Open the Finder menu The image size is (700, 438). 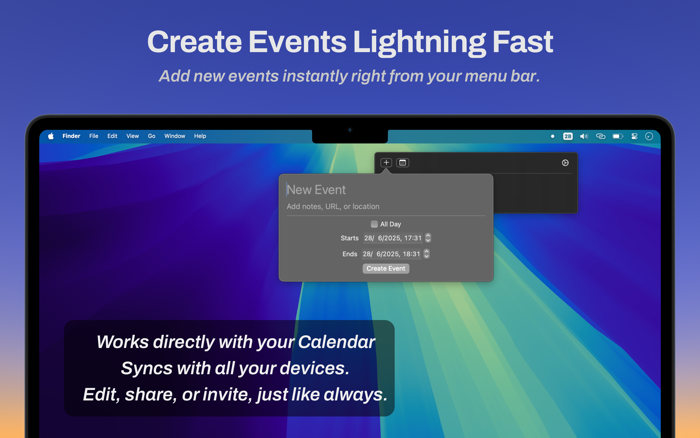[x=71, y=136]
